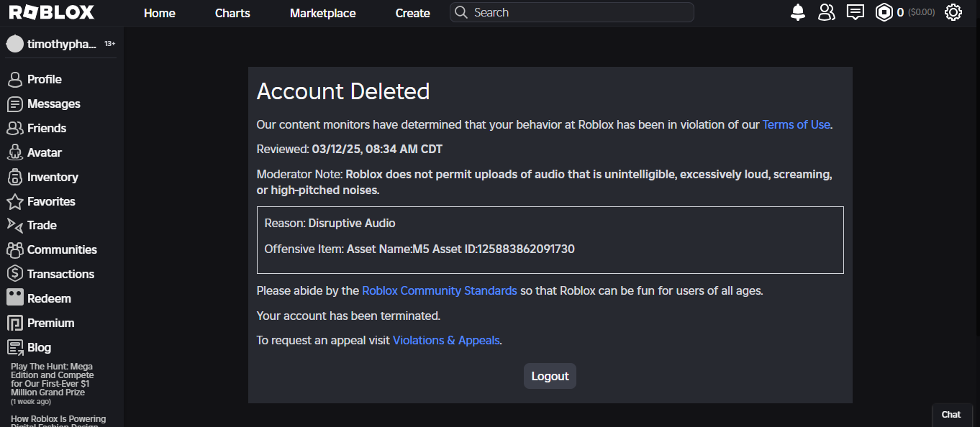Click the Logout button
Image resolution: width=980 pixels, height=427 pixels.
pyautogui.click(x=550, y=375)
